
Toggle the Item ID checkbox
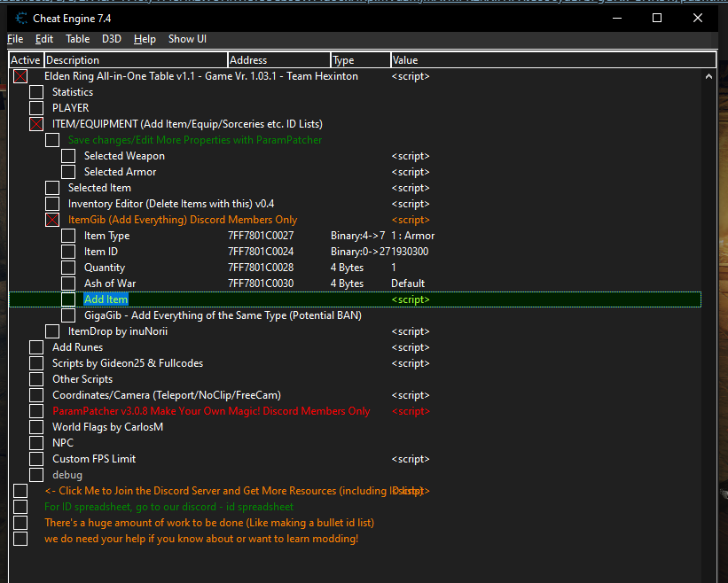68,252
